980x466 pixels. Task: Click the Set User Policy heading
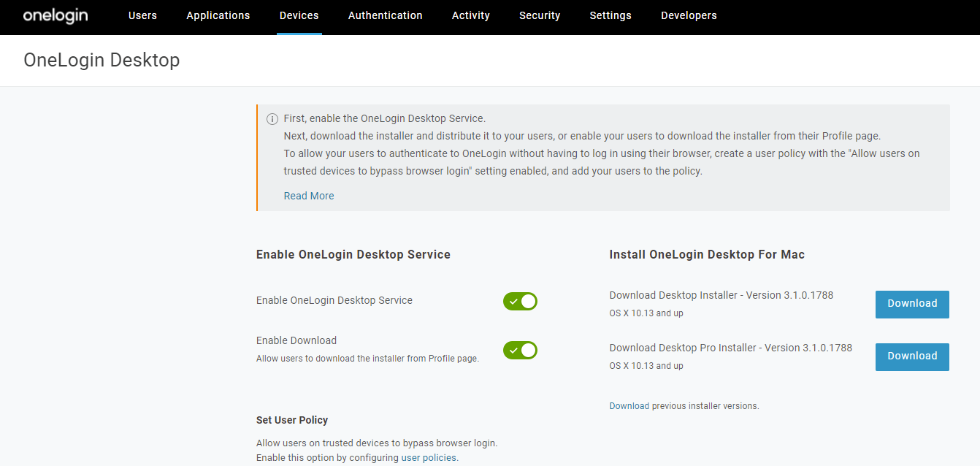tap(292, 420)
